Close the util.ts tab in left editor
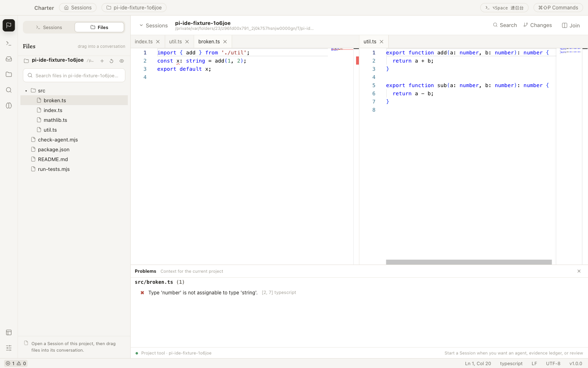 (x=187, y=42)
